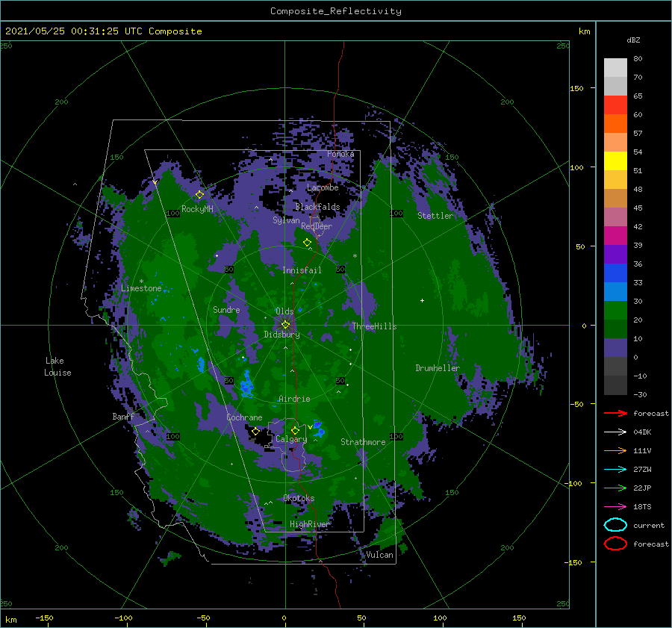Screen dimensions: 672x628
Task: Click the white 04DK arrow icon
Action: 615,432
